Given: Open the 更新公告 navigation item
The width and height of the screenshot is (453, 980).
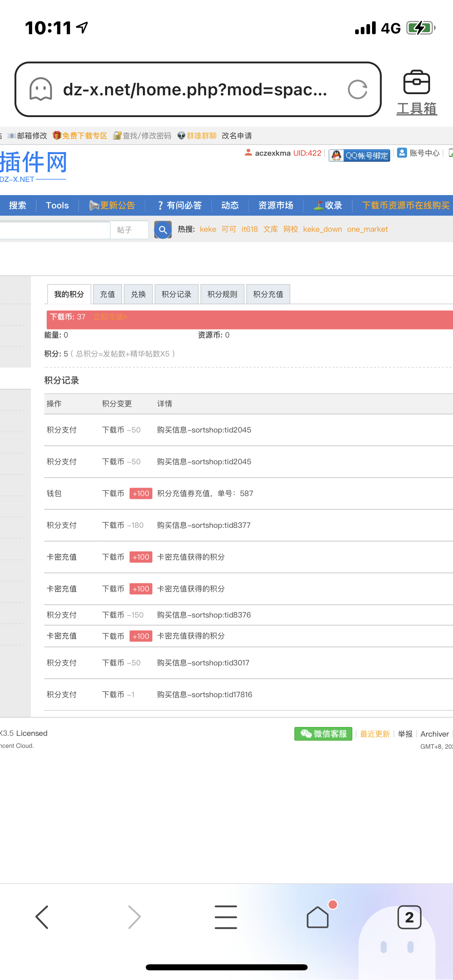Looking at the screenshot, I should pyautogui.click(x=112, y=206).
